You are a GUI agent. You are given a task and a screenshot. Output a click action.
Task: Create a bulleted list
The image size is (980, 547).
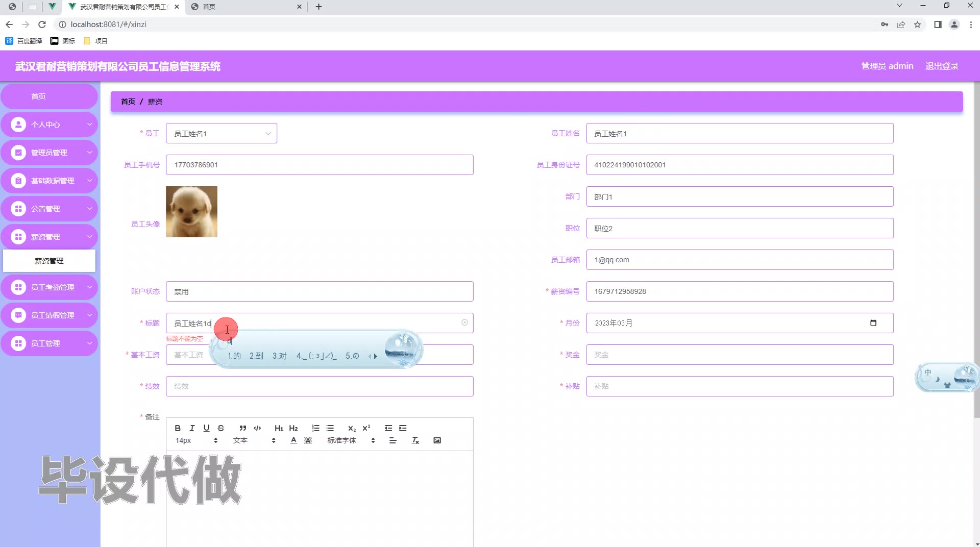[330, 428]
